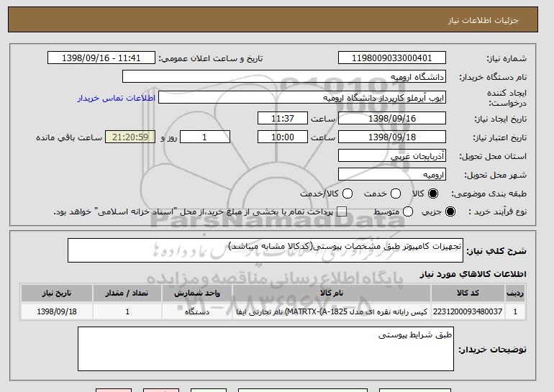This screenshot has height=392, width=554.
Task: Enable the اسناد خزانه اسلامی payment checkbox
Action: click(x=342, y=211)
